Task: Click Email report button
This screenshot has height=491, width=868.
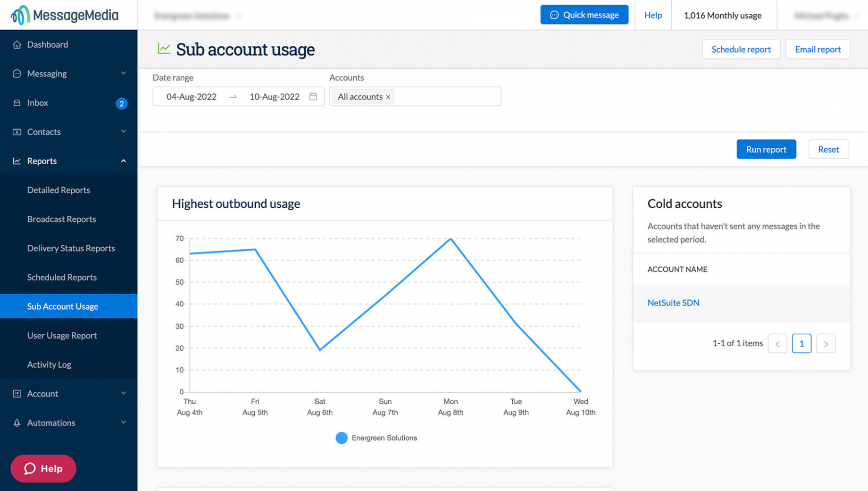Action: (818, 49)
